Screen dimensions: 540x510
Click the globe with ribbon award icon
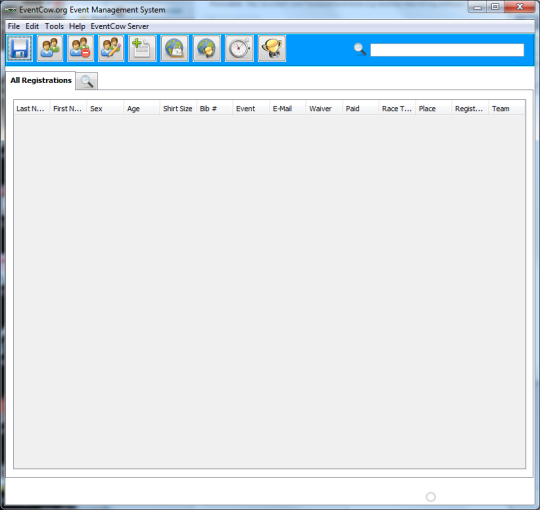click(x=207, y=48)
